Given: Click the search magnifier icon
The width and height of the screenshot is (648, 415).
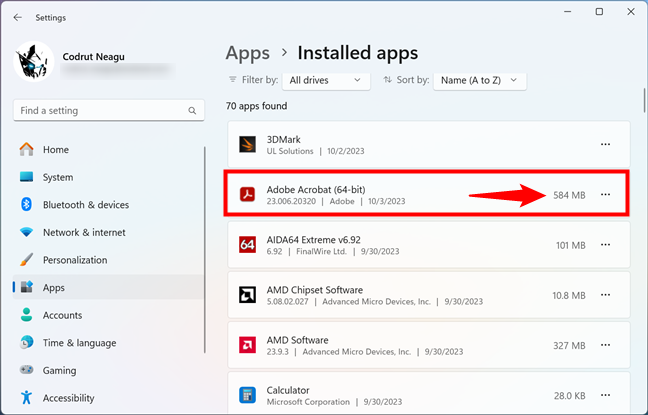Looking at the screenshot, I should coord(192,111).
